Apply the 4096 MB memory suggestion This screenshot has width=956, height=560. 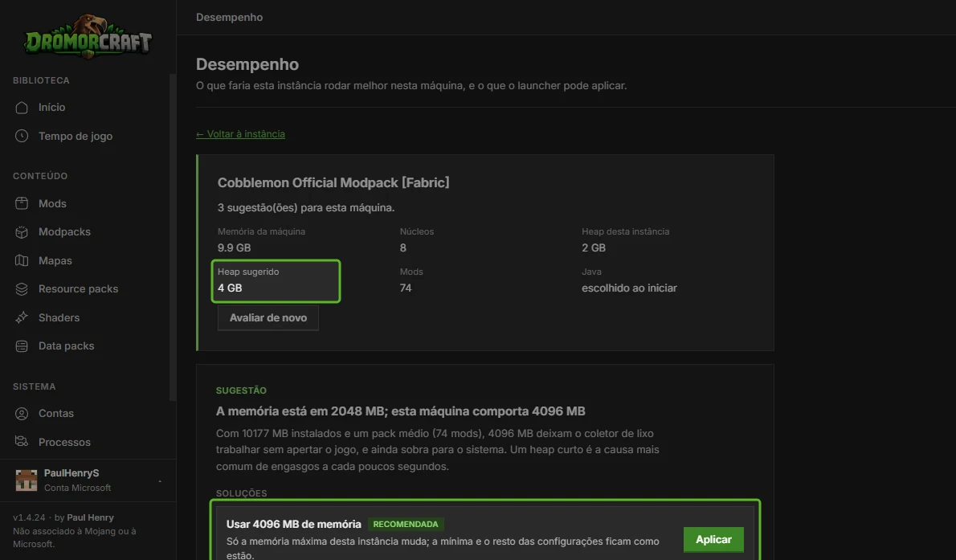pos(713,539)
